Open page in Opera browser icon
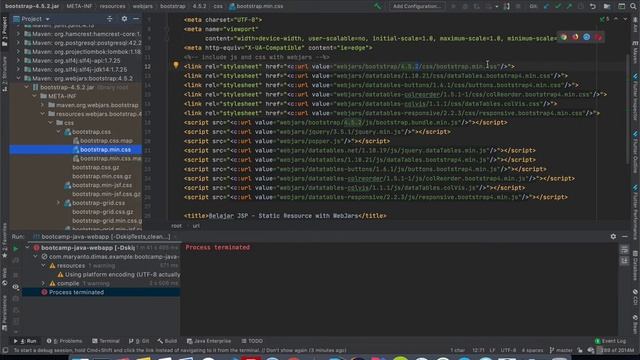 pyautogui.click(x=598, y=37)
